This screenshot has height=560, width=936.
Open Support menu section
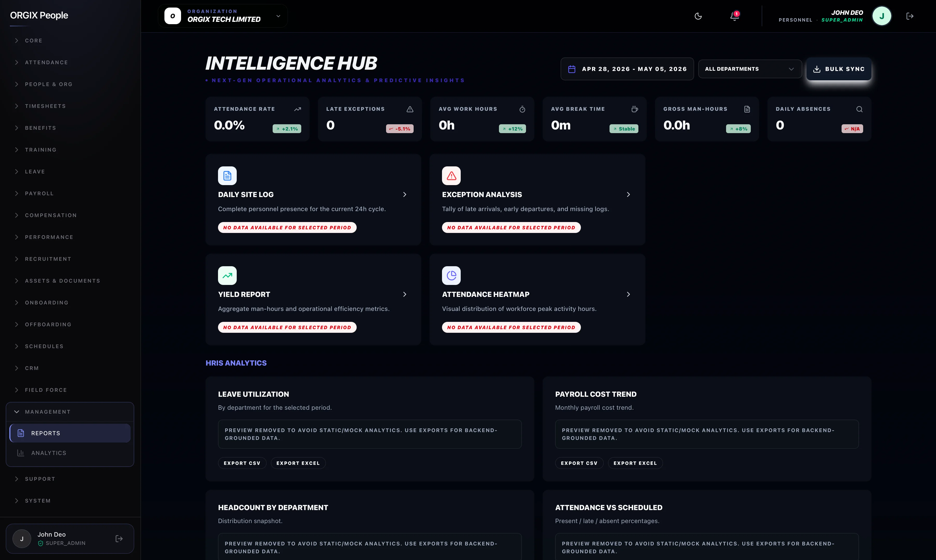(70, 479)
